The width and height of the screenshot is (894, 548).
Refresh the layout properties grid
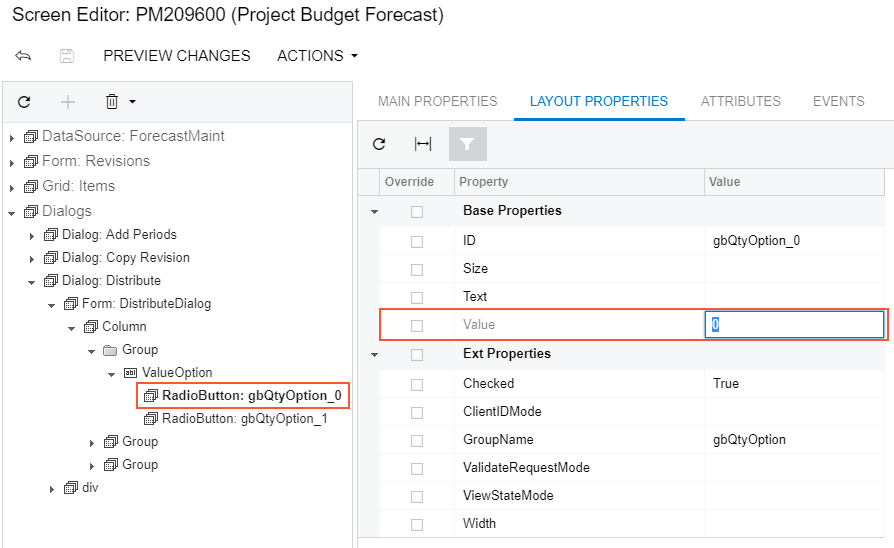pos(379,144)
